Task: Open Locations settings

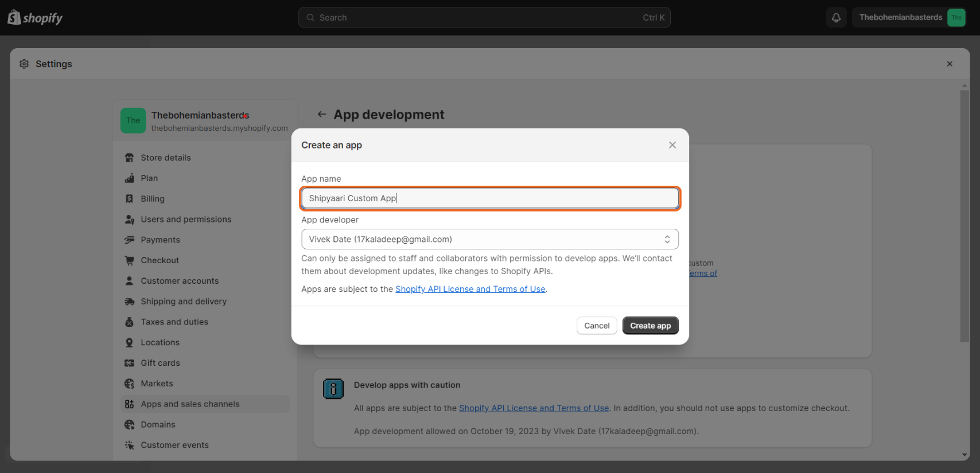Action: [160, 342]
